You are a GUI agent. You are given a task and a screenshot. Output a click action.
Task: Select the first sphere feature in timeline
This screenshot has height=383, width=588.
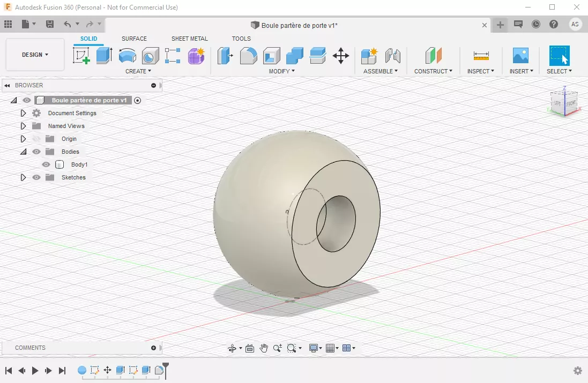click(x=82, y=371)
